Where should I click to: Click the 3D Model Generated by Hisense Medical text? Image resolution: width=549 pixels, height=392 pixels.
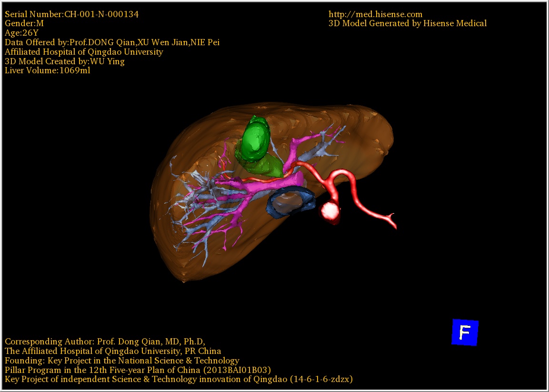tap(408, 23)
